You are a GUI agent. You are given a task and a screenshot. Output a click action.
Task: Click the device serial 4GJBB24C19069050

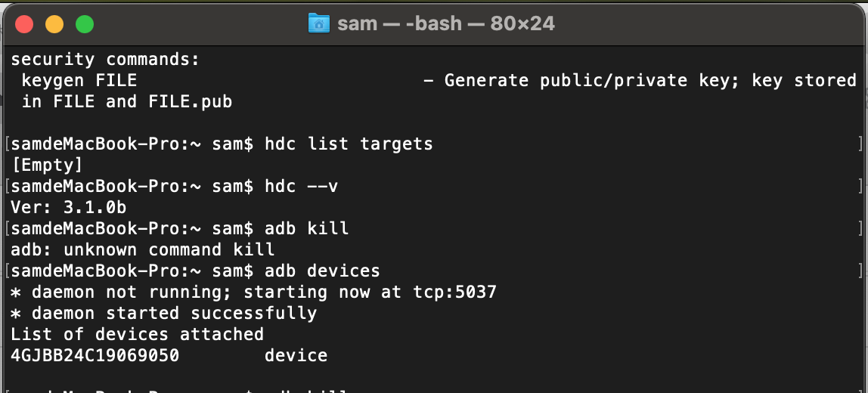pos(95,355)
